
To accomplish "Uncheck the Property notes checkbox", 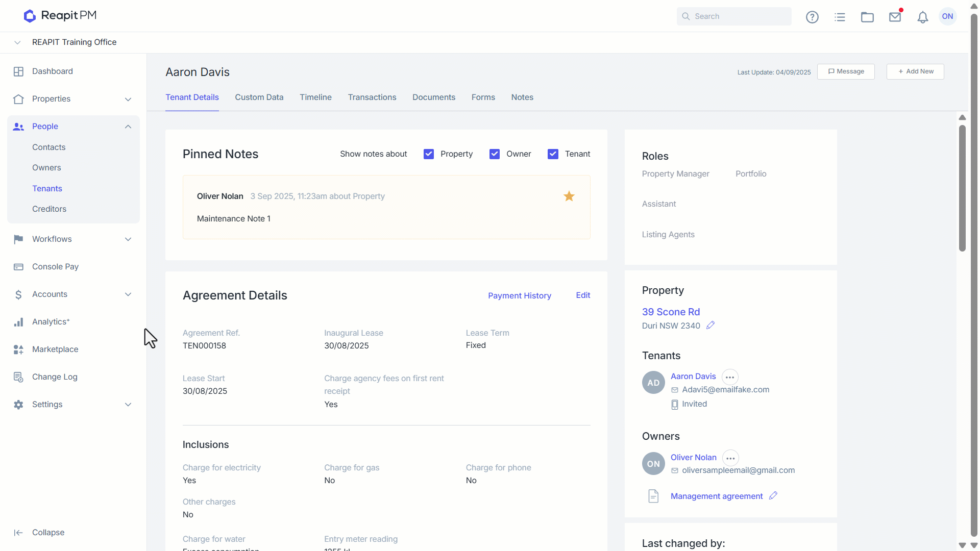I will (429, 154).
